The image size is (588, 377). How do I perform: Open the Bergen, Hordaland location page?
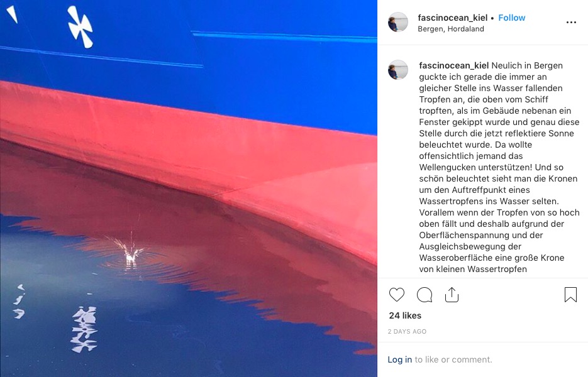click(451, 29)
